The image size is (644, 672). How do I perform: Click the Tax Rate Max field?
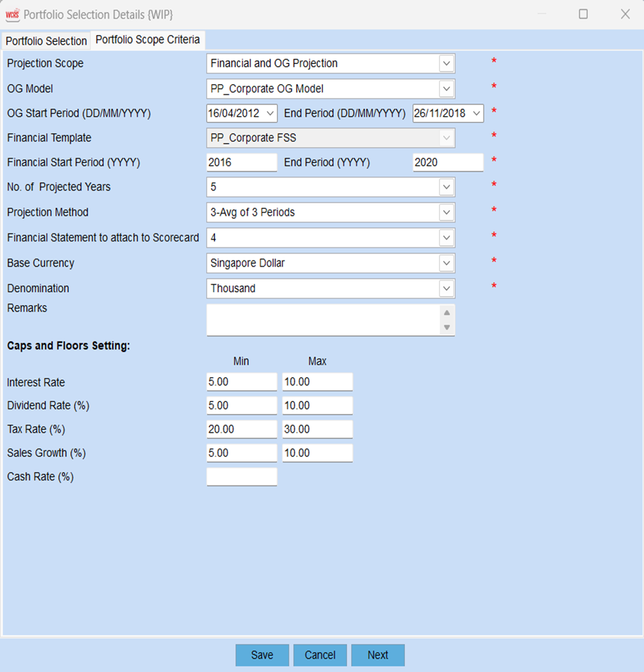pos(317,430)
